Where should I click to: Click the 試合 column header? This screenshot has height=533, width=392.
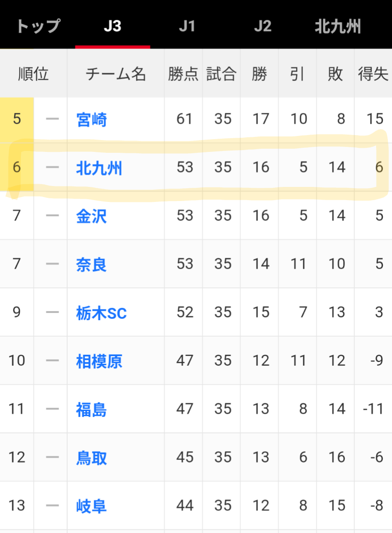pos(221,74)
